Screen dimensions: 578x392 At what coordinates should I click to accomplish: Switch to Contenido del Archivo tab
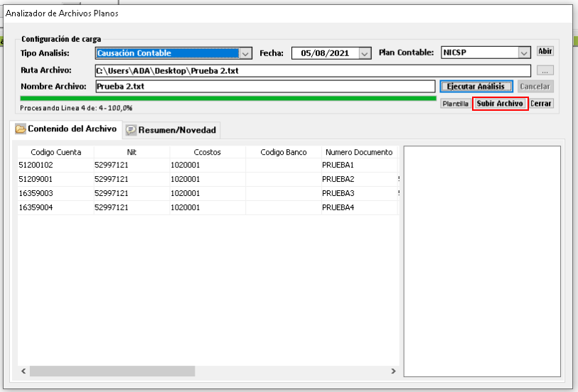65,129
